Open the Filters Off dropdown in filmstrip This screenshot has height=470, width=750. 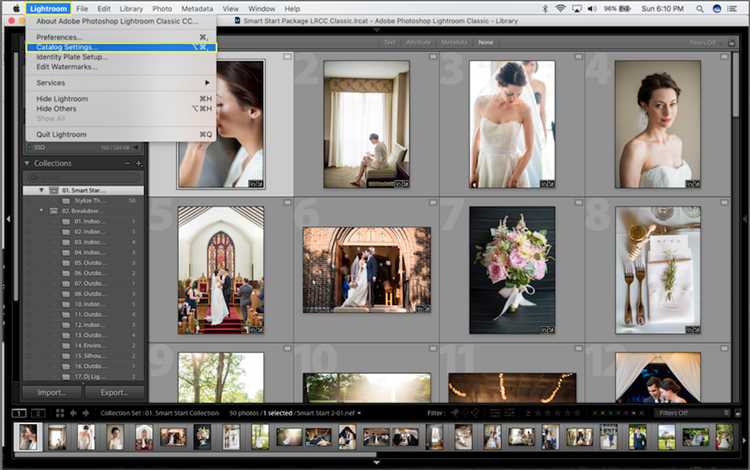tap(693, 413)
